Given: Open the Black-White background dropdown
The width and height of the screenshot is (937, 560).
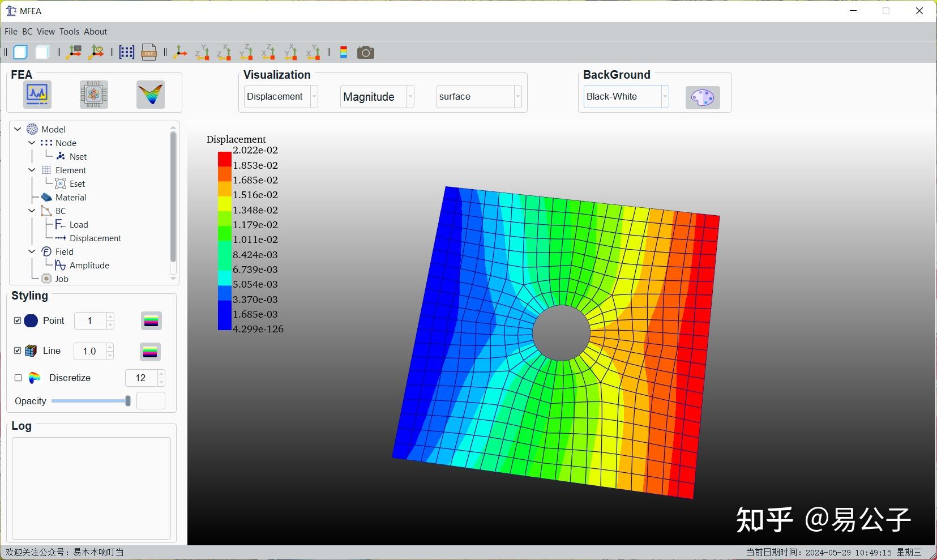Looking at the screenshot, I should pos(626,96).
